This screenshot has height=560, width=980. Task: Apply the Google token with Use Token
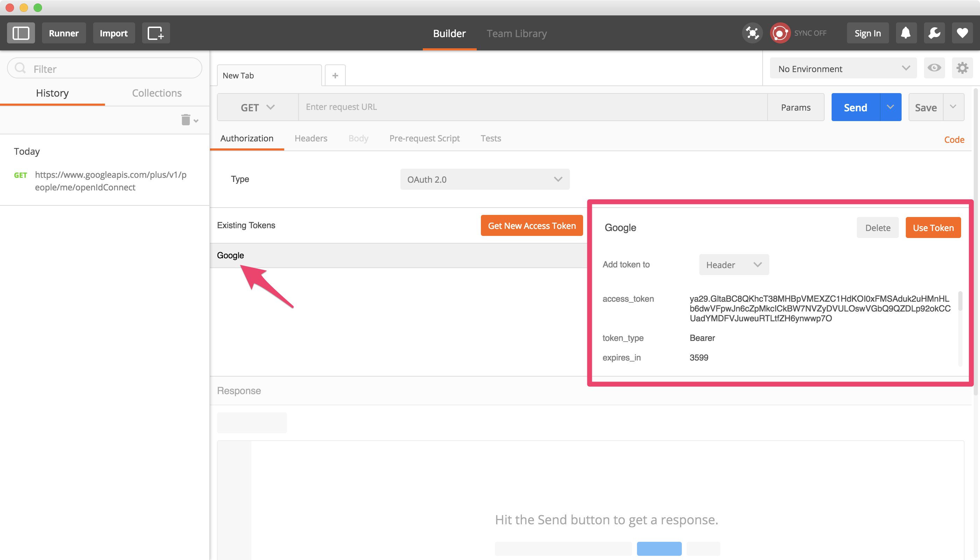click(933, 227)
